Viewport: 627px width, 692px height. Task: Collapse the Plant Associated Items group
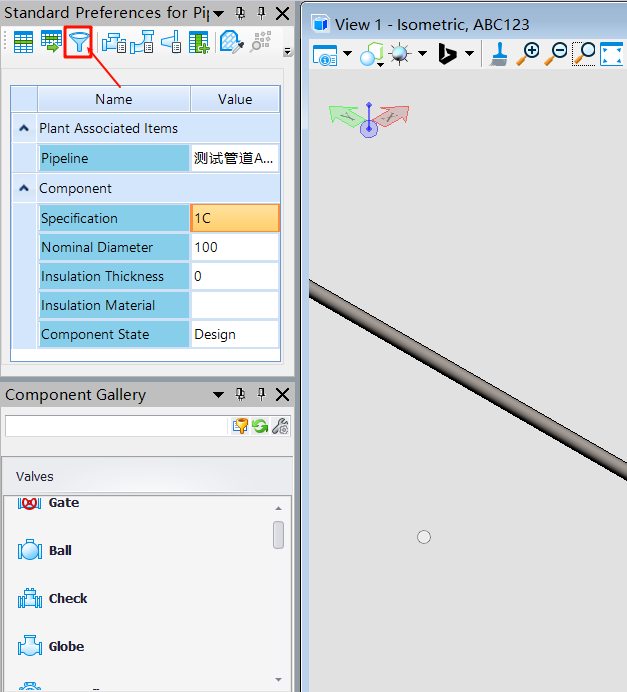coord(24,128)
